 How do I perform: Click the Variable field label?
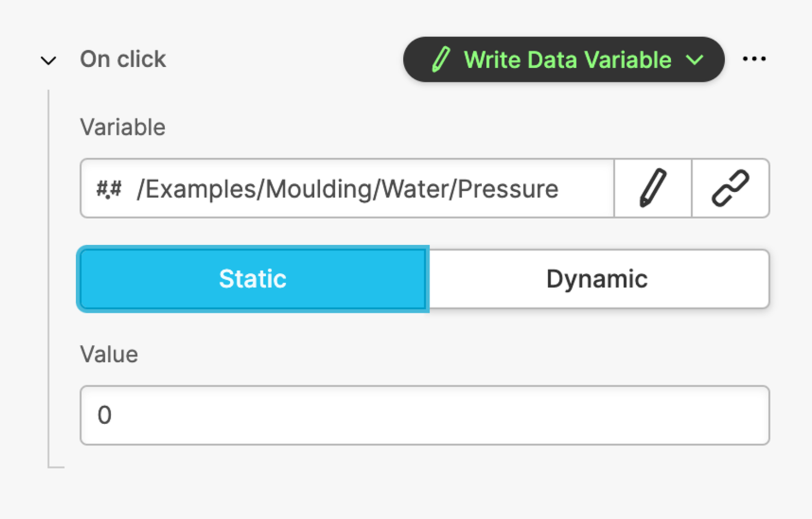pyautogui.click(x=122, y=128)
